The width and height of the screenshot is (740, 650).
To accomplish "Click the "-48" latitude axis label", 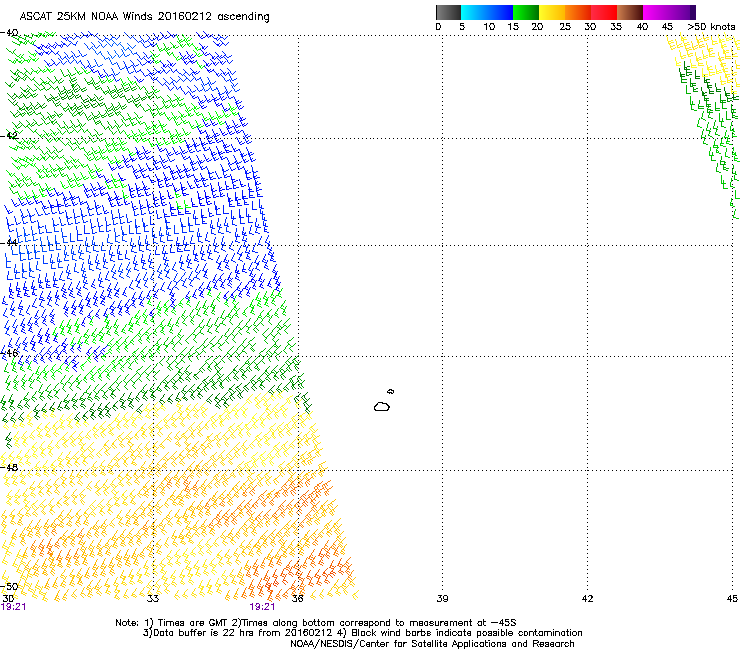I will [x=9, y=467].
